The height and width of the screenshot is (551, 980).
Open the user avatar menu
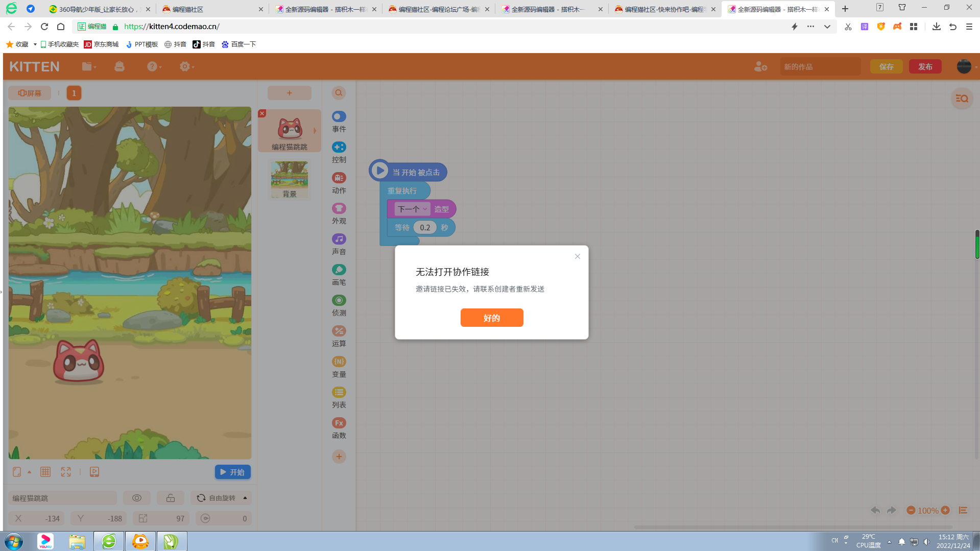(964, 66)
